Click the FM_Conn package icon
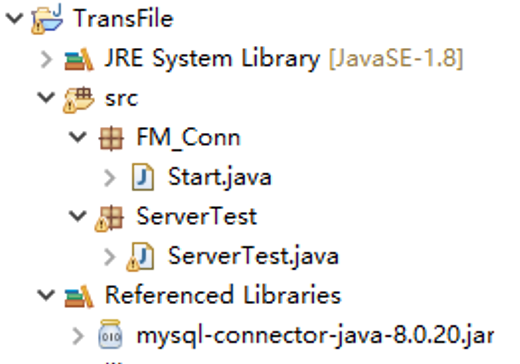Screen dimensions: 520x364 pyautogui.click(x=111, y=138)
